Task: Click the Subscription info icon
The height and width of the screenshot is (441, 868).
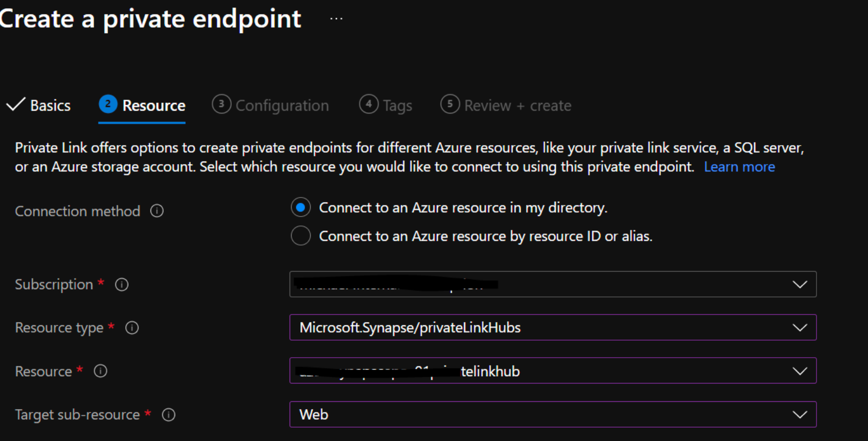Action: 122,285
